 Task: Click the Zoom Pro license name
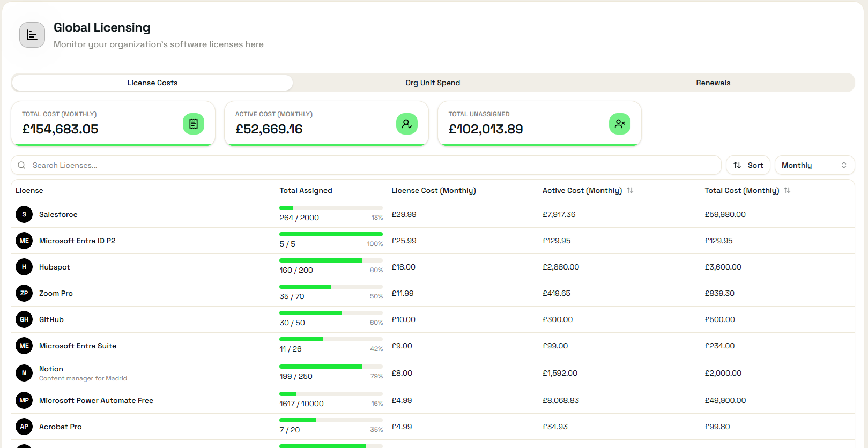[56, 293]
